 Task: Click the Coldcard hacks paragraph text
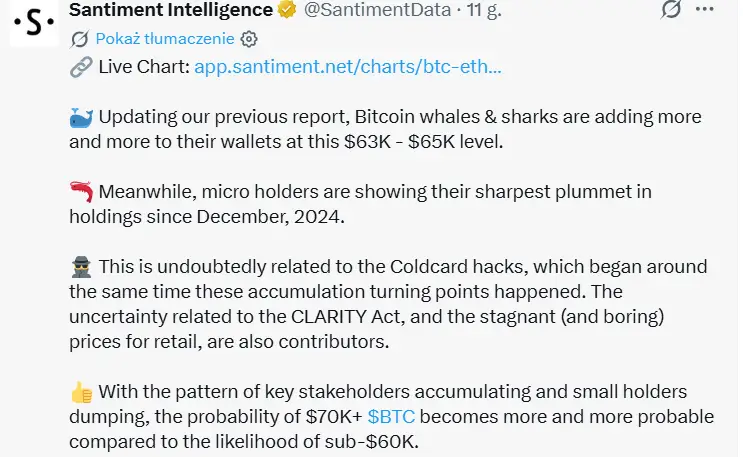[x=388, y=304]
